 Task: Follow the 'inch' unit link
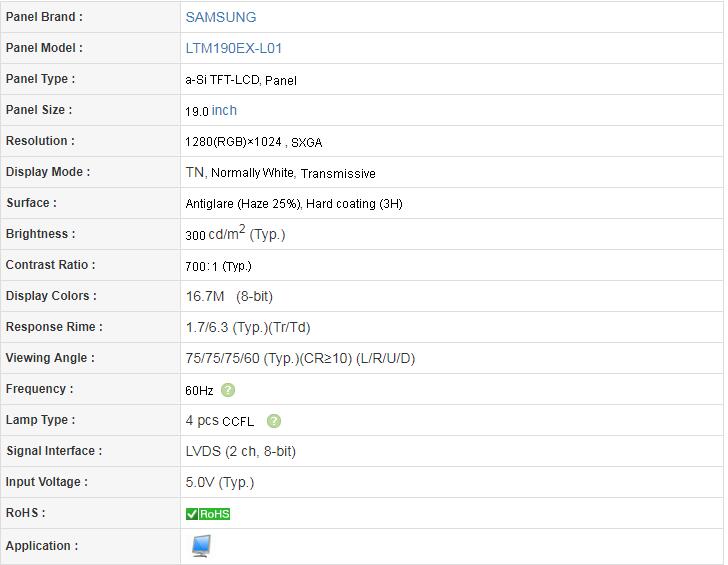click(x=224, y=110)
